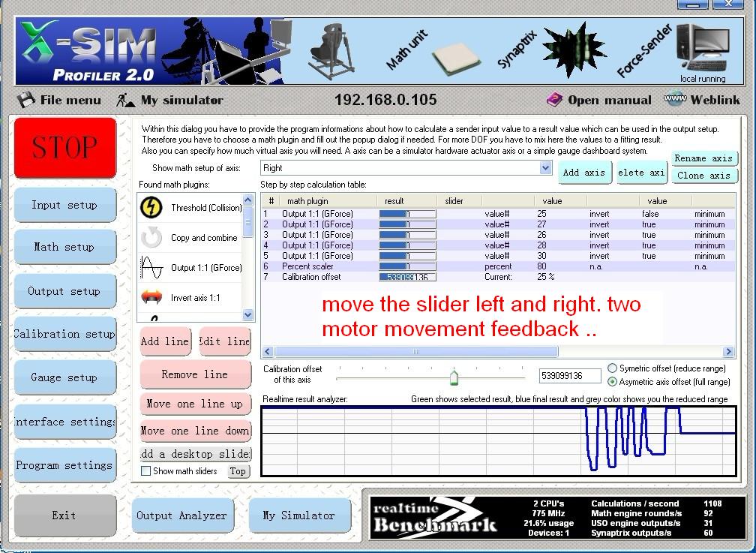756x553 pixels.
Task: Click the table scroll left arrow
Action: [x=268, y=352]
